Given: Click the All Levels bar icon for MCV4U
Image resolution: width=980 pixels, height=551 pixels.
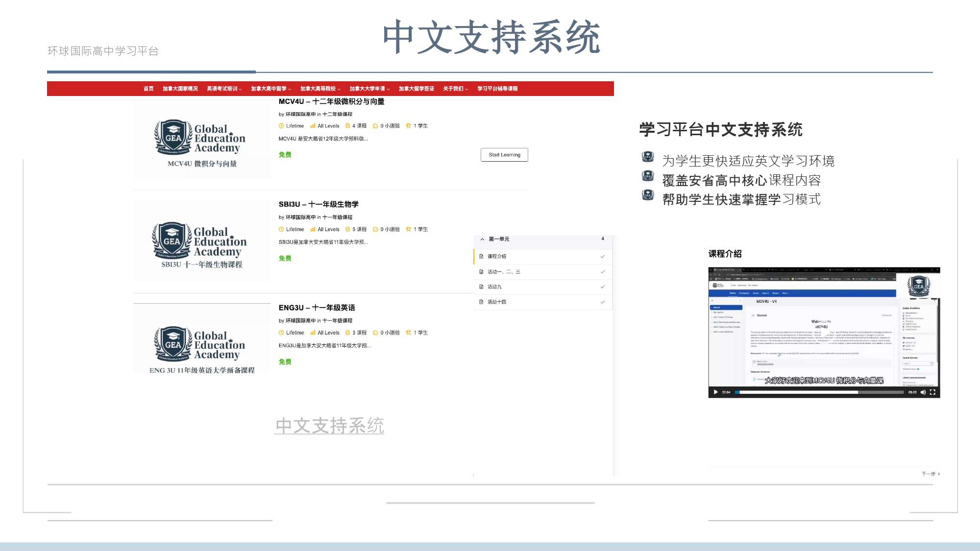Looking at the screenshot, I should [313, 126].
